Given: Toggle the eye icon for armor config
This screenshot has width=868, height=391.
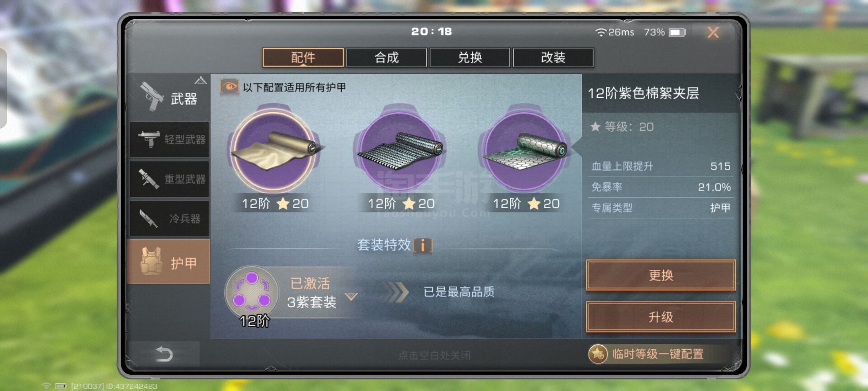Looking at the screenshot, I should pos(229,86).
